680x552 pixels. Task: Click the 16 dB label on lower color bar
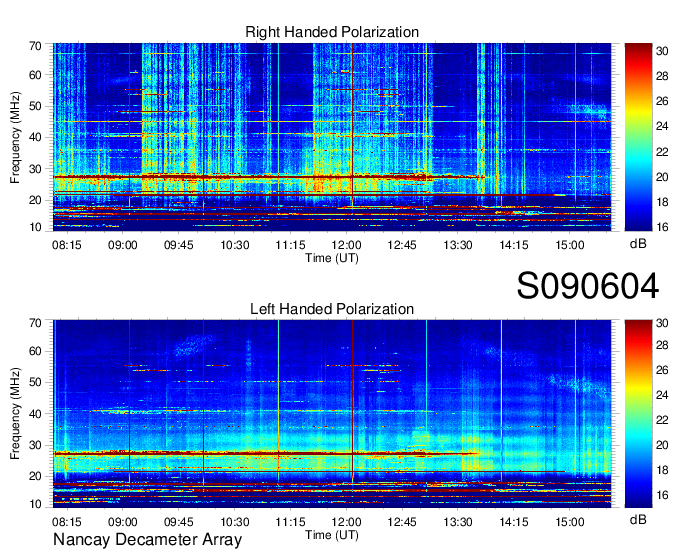pyautogui.click(x=662, y=495)
